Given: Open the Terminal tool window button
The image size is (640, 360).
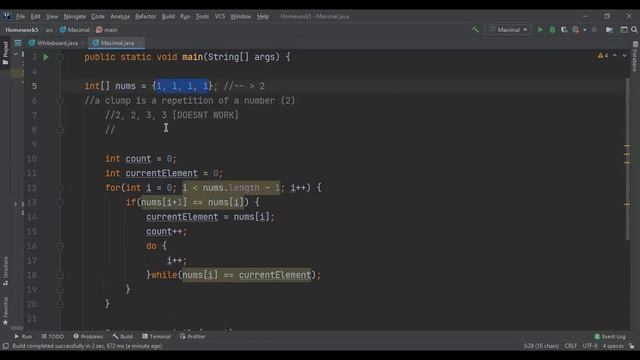Looking at the screenshot, I should 156,336.
